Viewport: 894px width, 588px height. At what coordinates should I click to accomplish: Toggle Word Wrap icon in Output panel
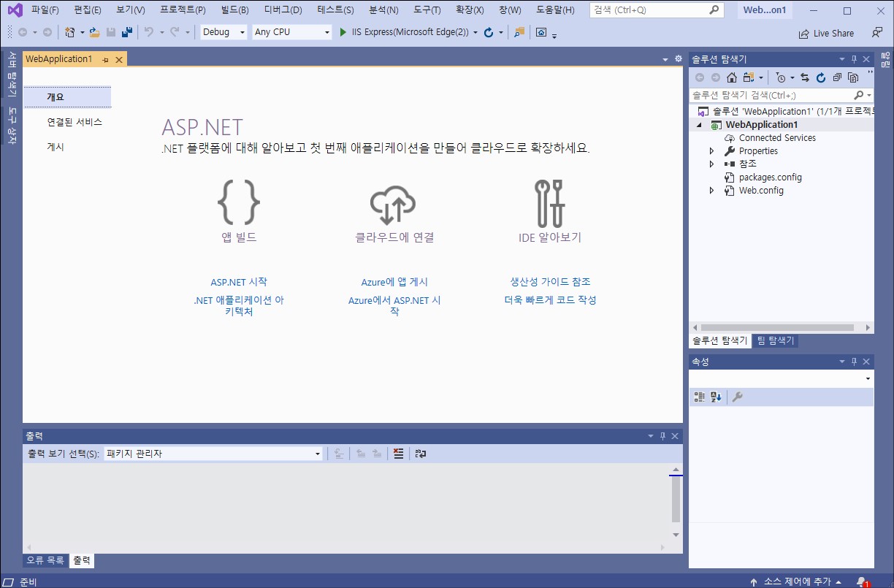(421, 454)
